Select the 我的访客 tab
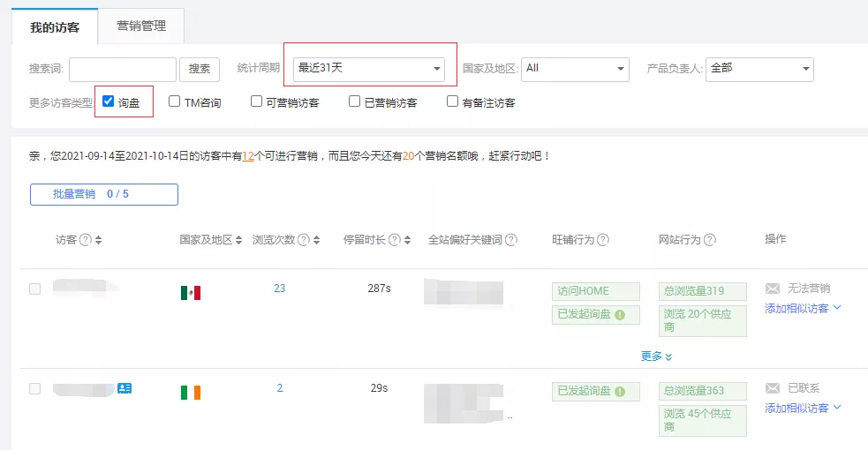Viewport: 868px width, 450px height. (55, 27)
